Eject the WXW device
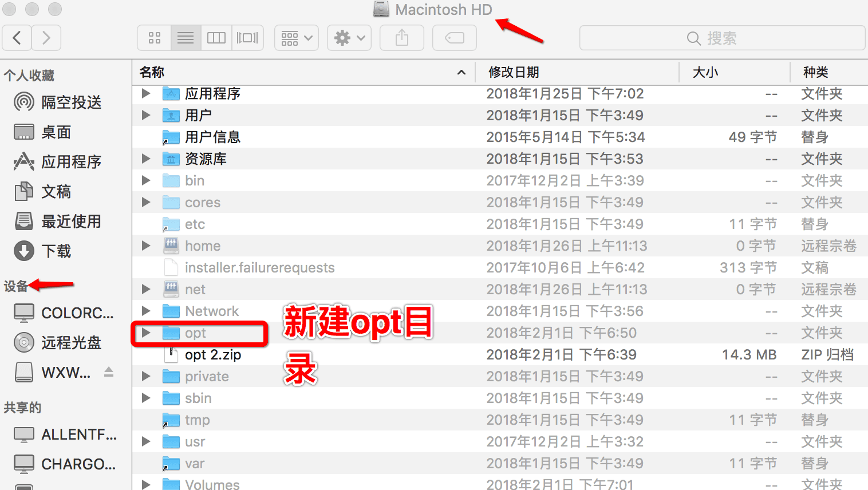This screenshot has width=868, height=490. 109,372
